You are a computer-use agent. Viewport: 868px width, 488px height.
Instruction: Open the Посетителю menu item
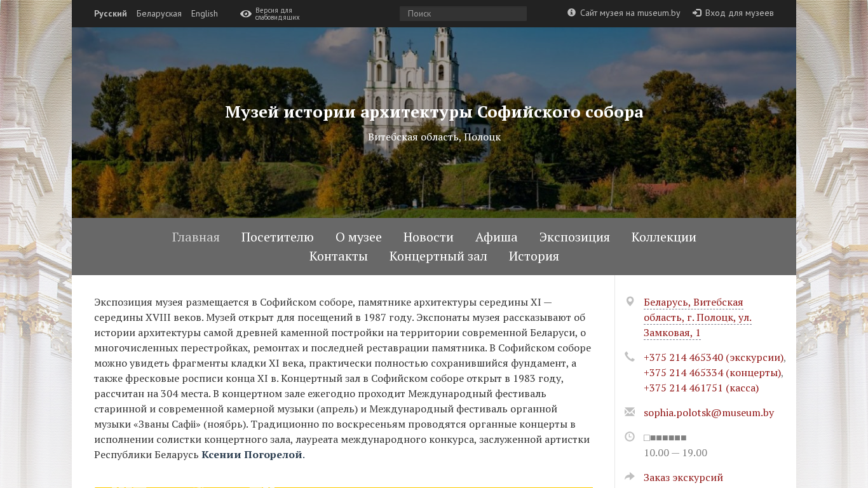[x=278, y=237]
